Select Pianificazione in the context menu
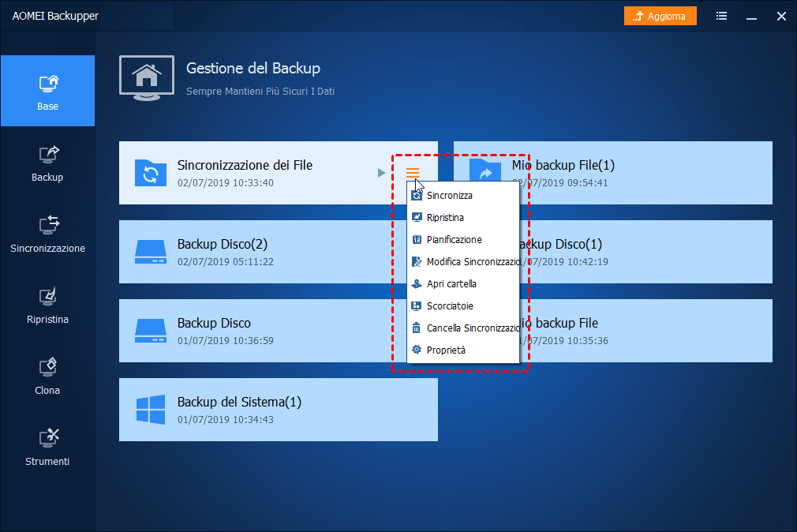This screenshot has width=797, height=532. [x=463, y=239]
